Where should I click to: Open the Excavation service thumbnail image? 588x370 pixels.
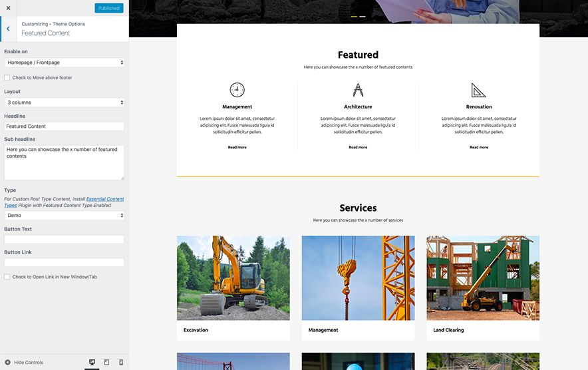tap(233, 277)
